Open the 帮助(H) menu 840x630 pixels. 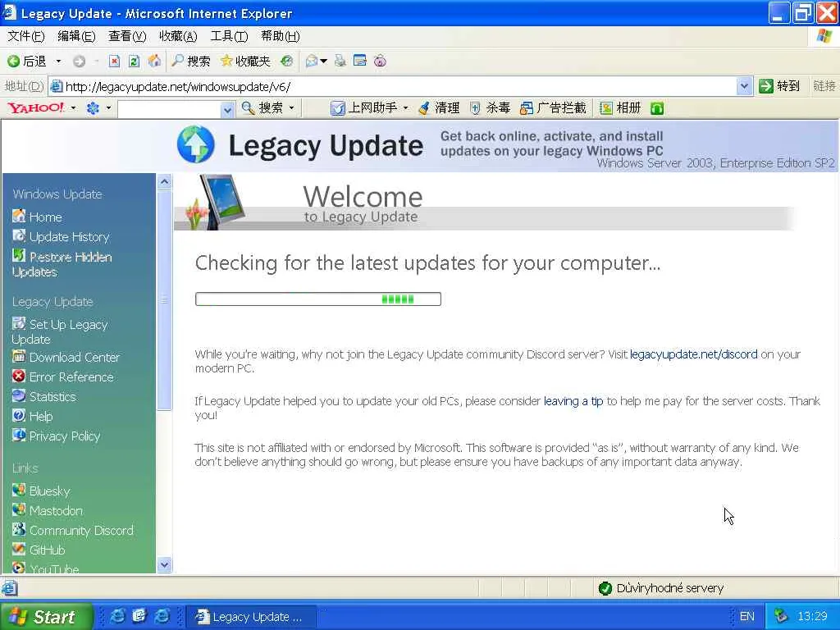tap(281, 36)
